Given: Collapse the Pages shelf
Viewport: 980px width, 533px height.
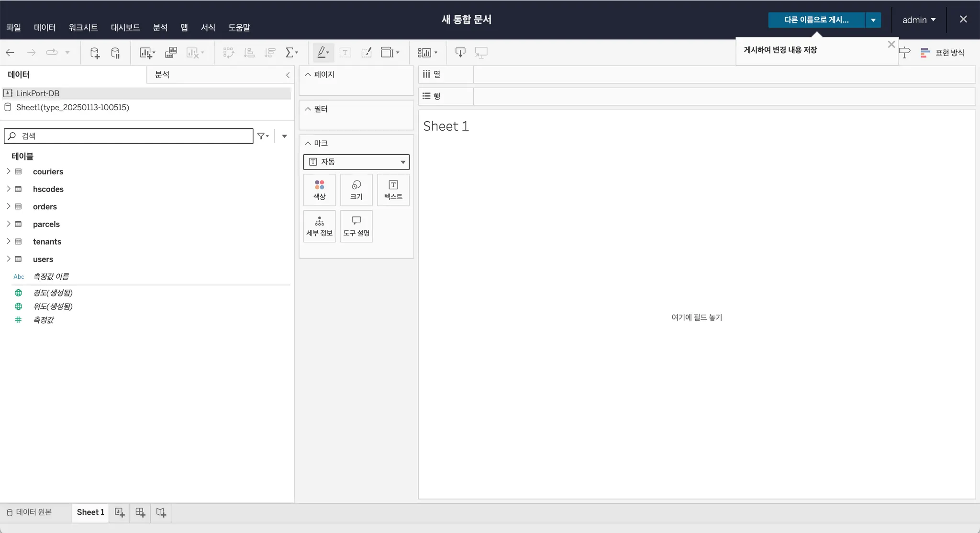Looking at the screenshot, I should [308, 75].
